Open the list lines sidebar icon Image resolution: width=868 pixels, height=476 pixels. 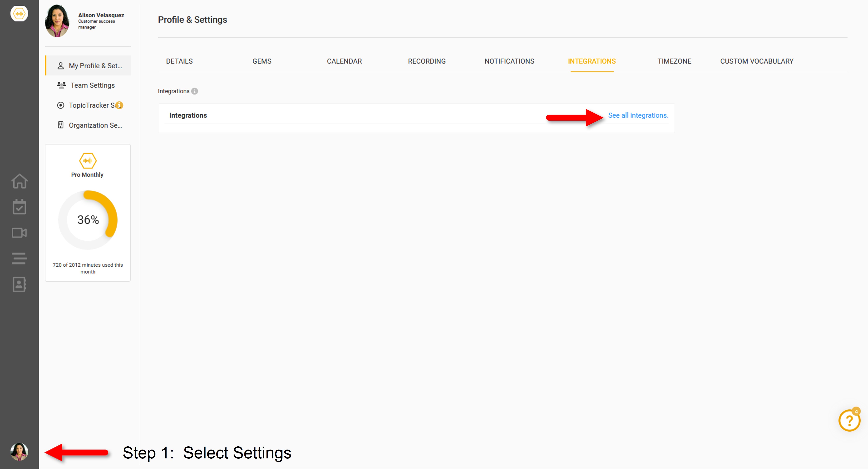(x=19, y=258)
